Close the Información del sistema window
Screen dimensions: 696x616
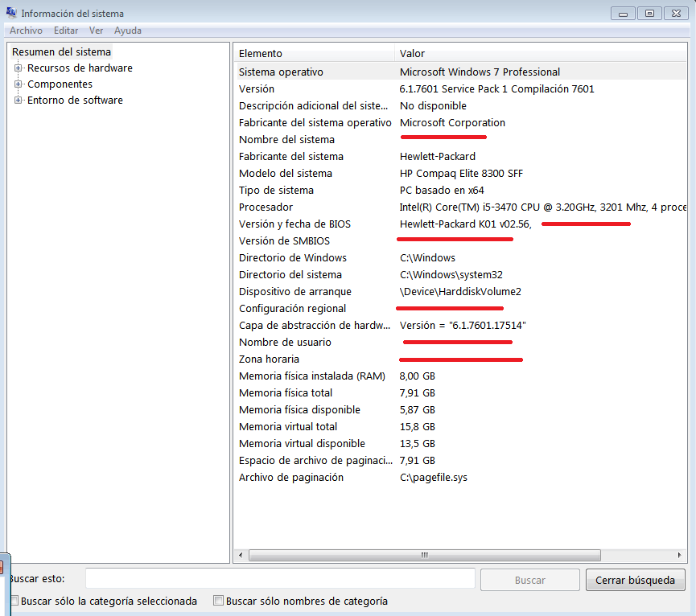[x=676, y=14]
